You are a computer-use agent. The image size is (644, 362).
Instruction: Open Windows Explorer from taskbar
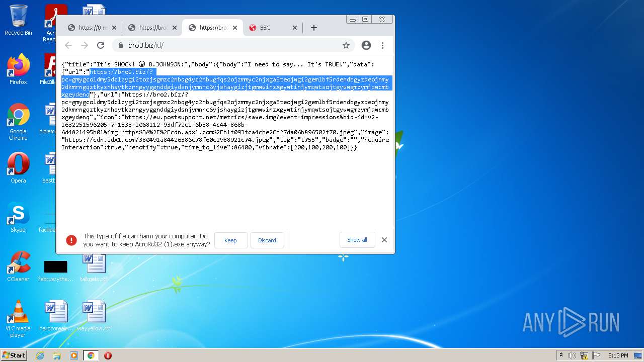tap(57, 355)
